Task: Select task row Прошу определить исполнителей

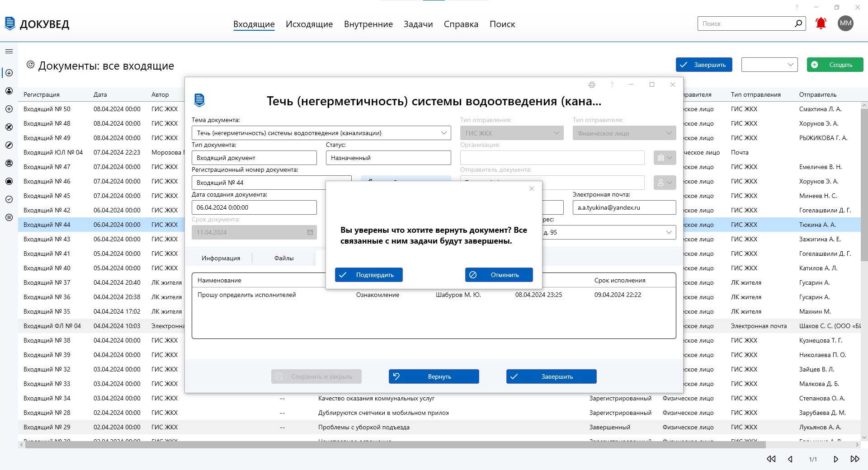Action: (434, 295)
